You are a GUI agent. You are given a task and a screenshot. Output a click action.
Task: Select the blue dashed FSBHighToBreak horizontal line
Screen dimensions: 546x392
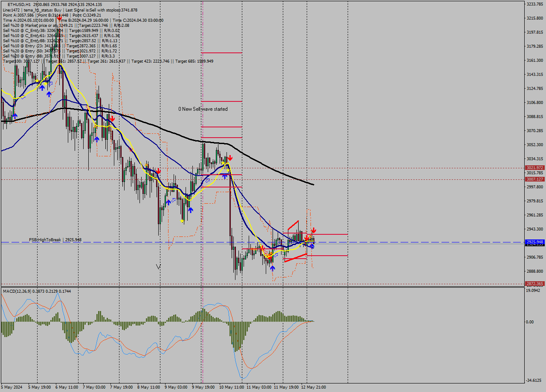(x=405, y=242)
